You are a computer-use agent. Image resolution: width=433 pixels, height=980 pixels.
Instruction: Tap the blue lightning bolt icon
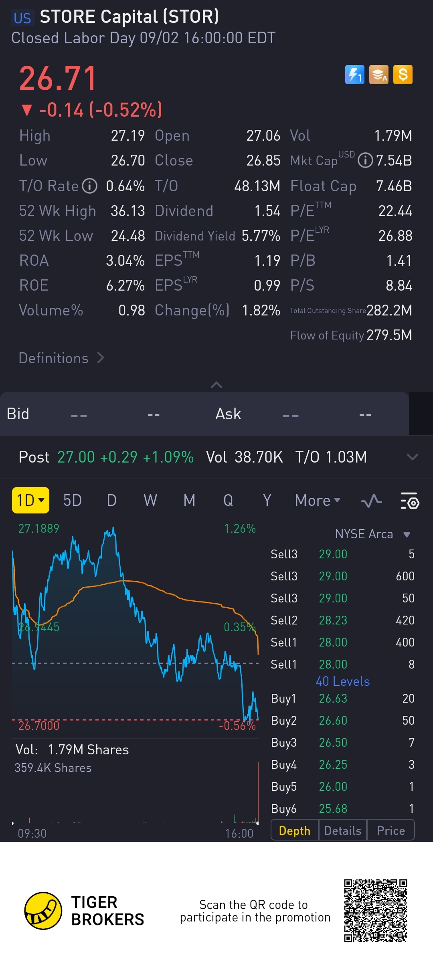click(x=354, y=75)
